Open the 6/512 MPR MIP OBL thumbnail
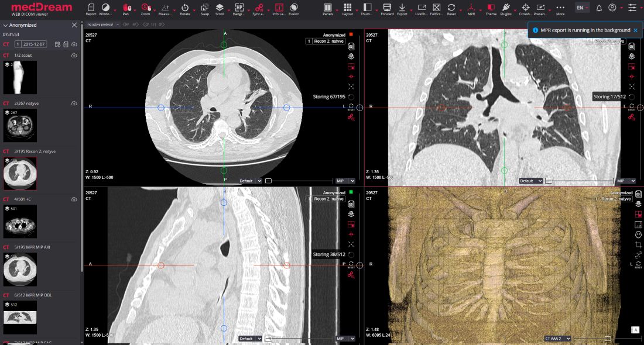This screenshot has height=345, width=644. tap(20, 318)
